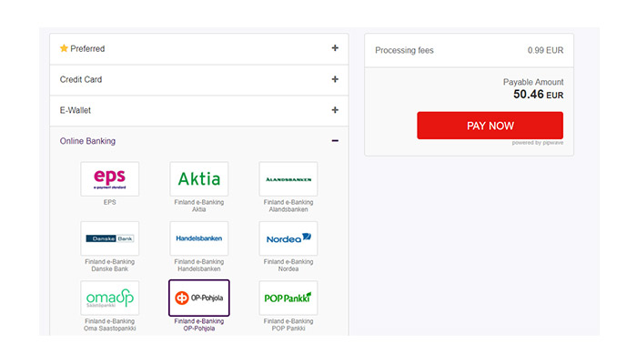The height and width of the screenshot is (364, 637).
Task: Click the E-Wallet section label
Action: (x=76, y=110)
